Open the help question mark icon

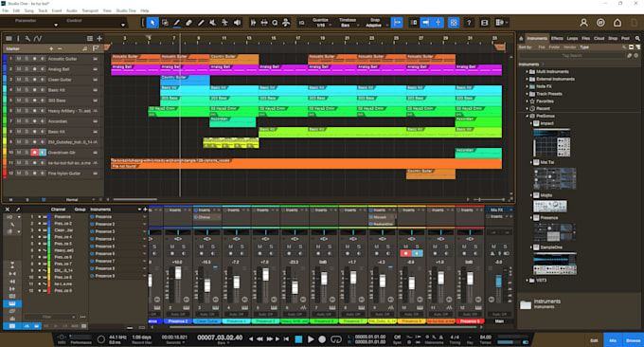coord(469,23)
